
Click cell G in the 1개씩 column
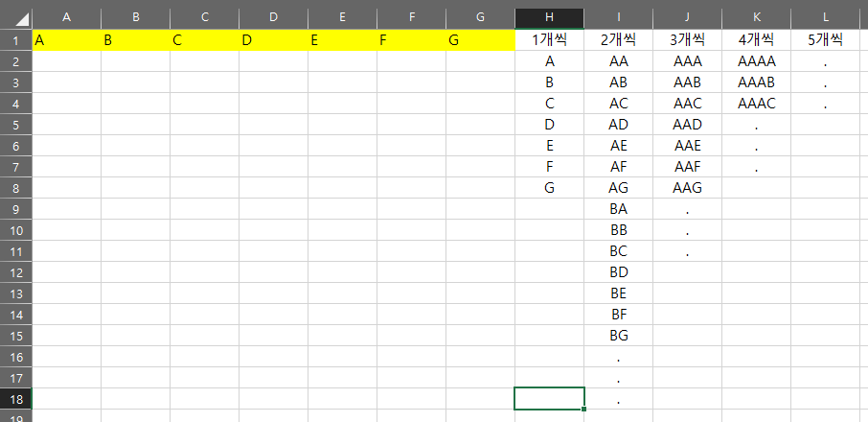(549, 188)
